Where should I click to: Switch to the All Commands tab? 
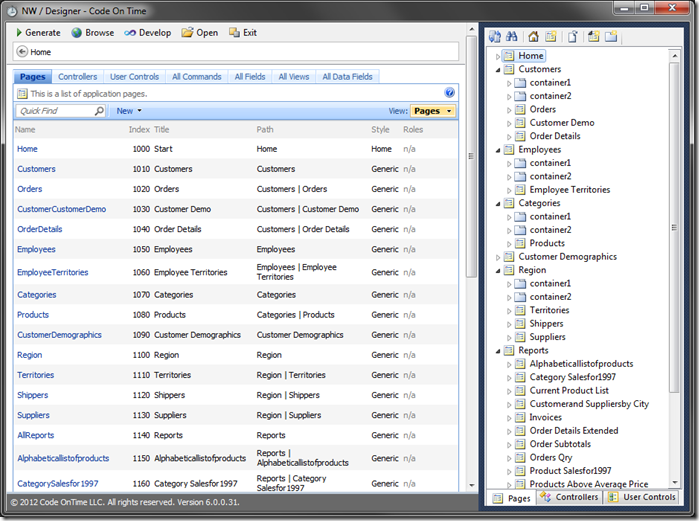196,77
